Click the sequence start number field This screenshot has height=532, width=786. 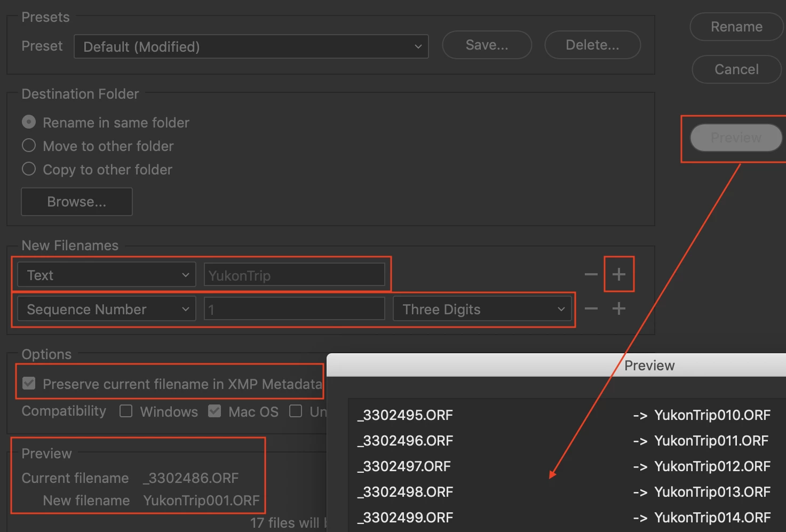294,309
